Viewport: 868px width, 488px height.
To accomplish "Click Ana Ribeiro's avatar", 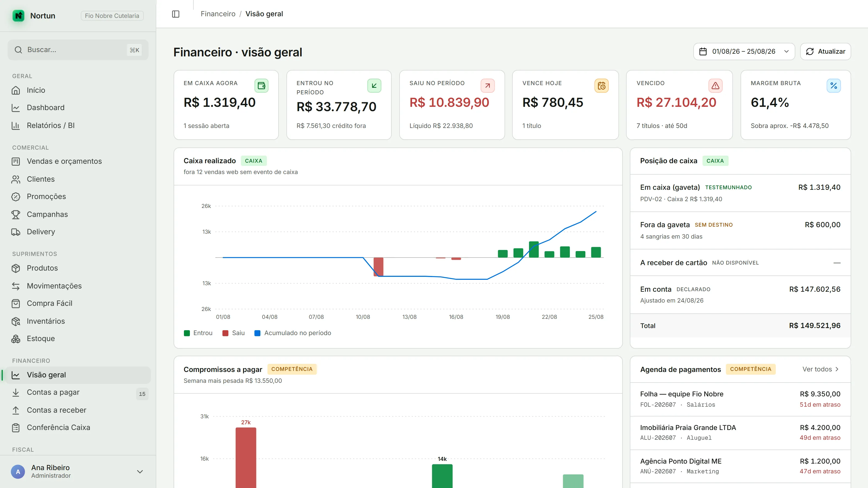I will click(x=18, y=471).
